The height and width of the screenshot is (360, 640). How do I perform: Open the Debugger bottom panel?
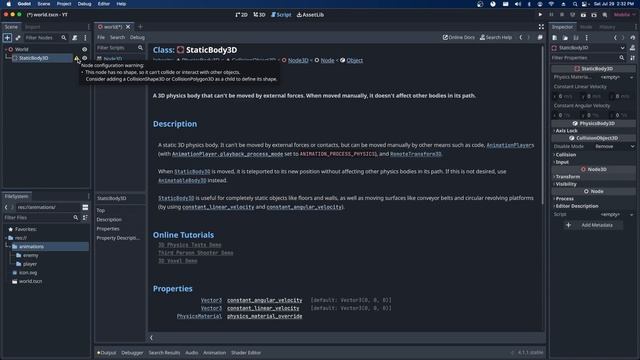pos(132,353)
